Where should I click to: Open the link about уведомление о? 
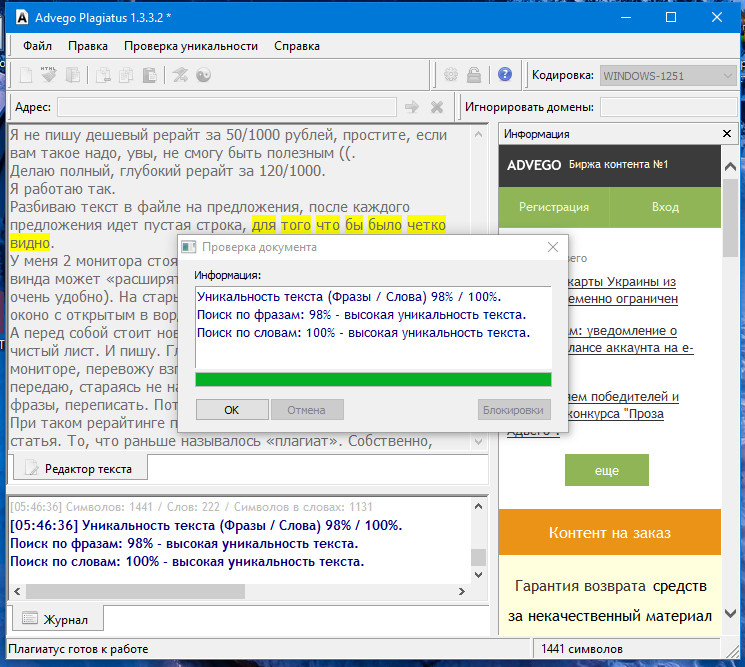[622, 331]
